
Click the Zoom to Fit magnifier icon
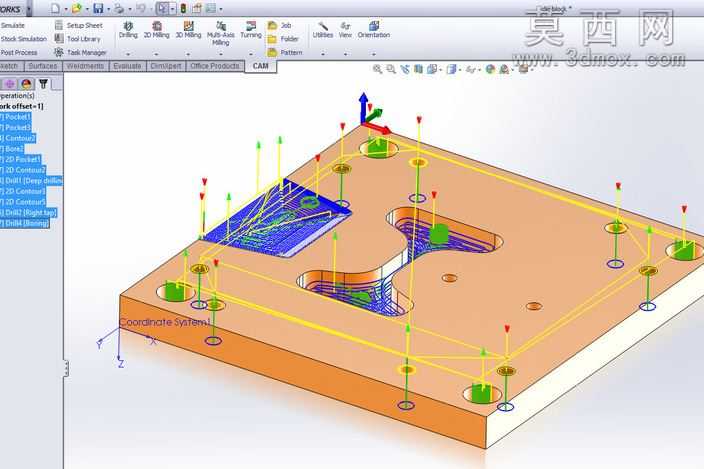click(378, 69)
